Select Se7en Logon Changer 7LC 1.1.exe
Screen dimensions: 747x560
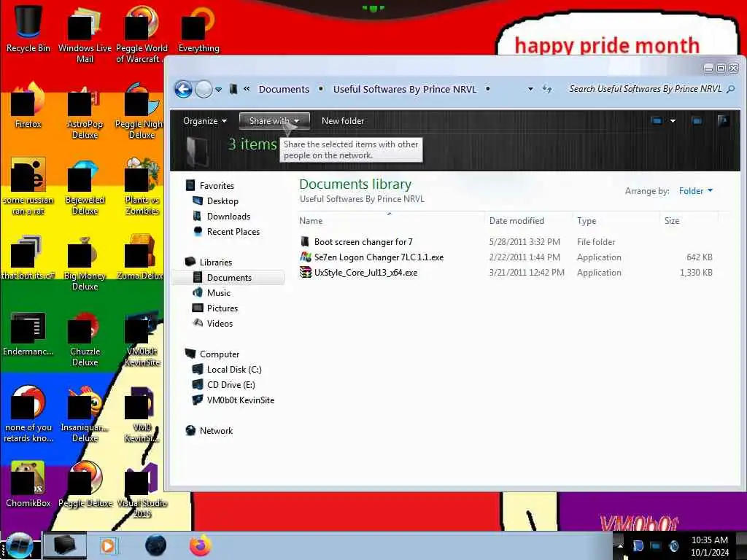379,257
